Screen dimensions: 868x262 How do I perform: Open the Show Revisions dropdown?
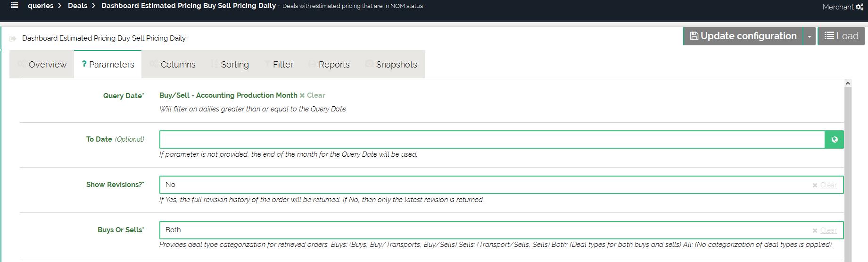click(486, 185)
